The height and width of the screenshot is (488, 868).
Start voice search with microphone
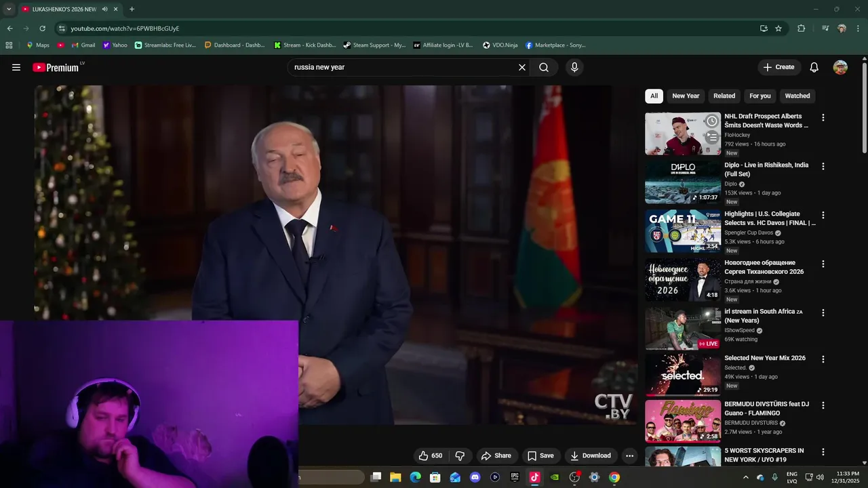click(574, 67)
